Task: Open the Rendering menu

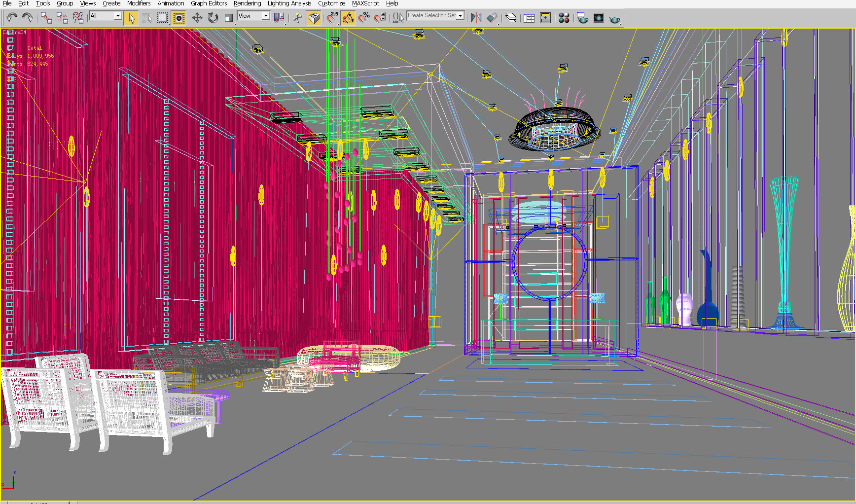Action: click(x=247, y=3)
